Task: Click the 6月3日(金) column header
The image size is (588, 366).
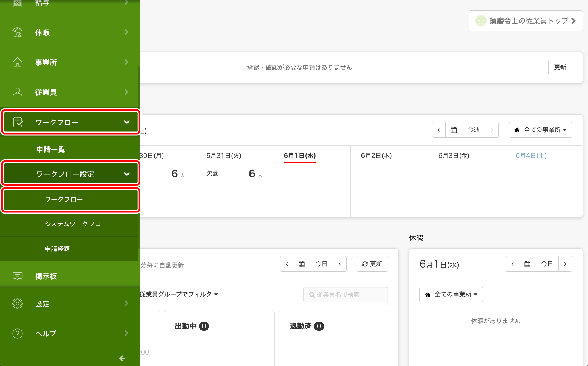Action: [x=454, y=156]
